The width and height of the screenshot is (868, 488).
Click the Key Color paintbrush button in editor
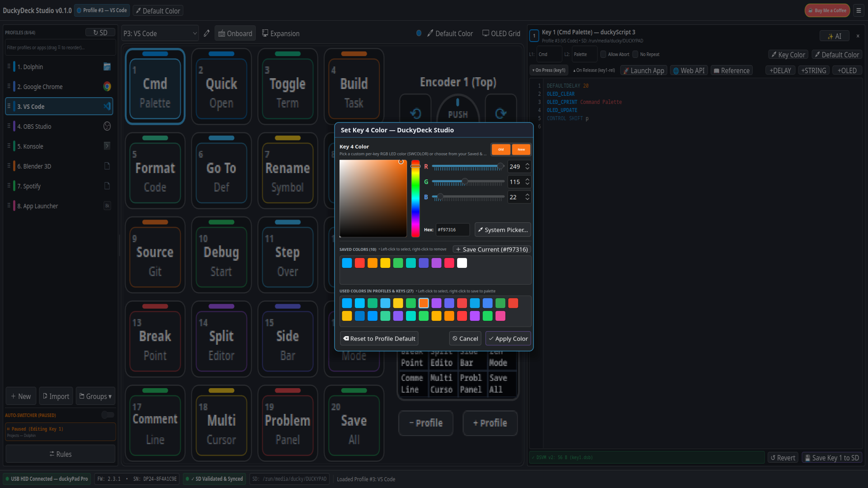[x=788, y=55]
